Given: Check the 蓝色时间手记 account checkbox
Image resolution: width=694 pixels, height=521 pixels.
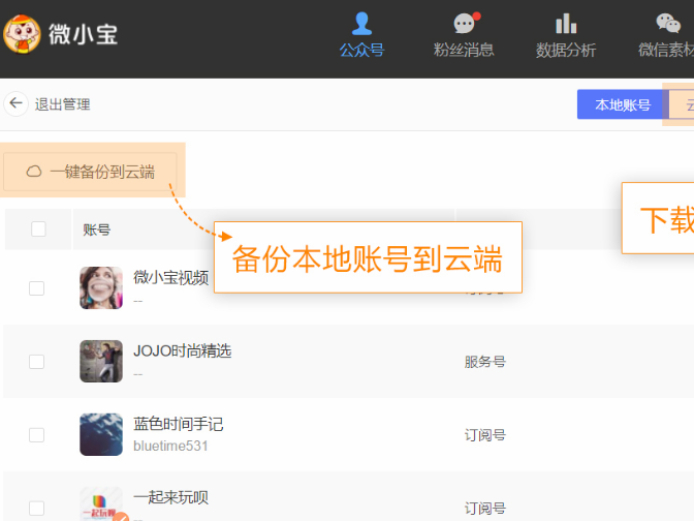Looking at the screenshot, I should click(36, 435).
